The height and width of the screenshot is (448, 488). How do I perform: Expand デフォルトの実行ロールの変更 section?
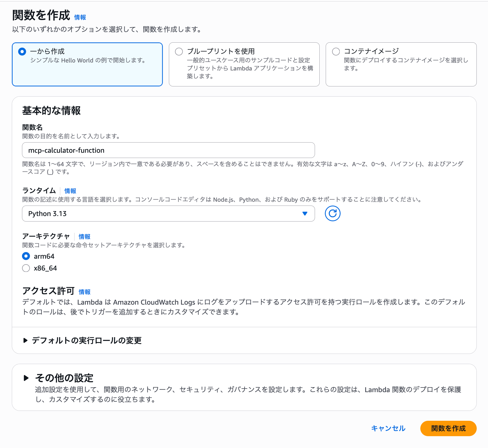tap(86, 340)
